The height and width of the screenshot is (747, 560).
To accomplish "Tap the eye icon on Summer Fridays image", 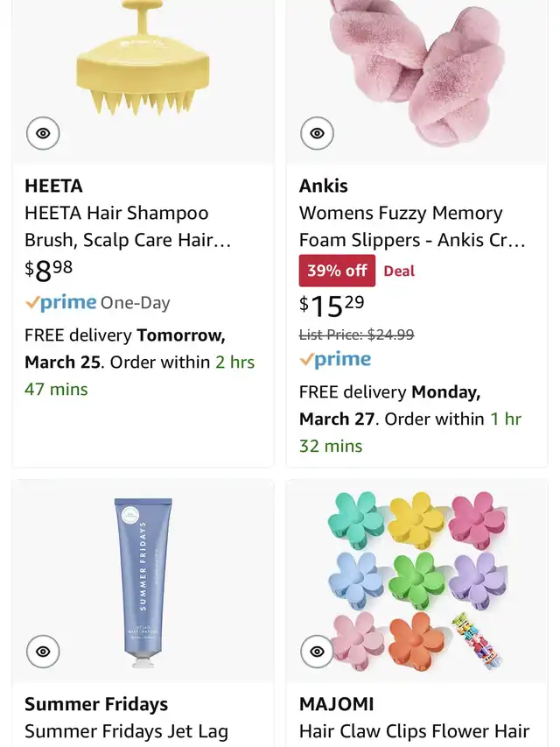I will coord(43,652).
